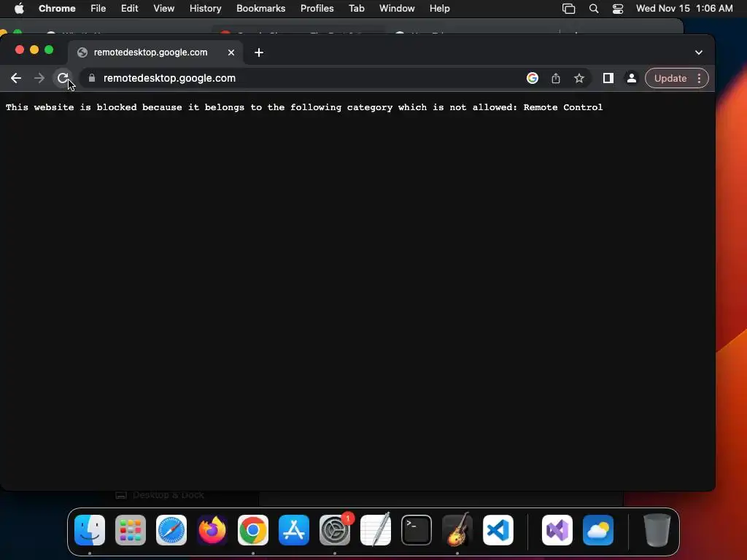
Task: Bookmark this tab with the star
Action: [x=578, y=78]
